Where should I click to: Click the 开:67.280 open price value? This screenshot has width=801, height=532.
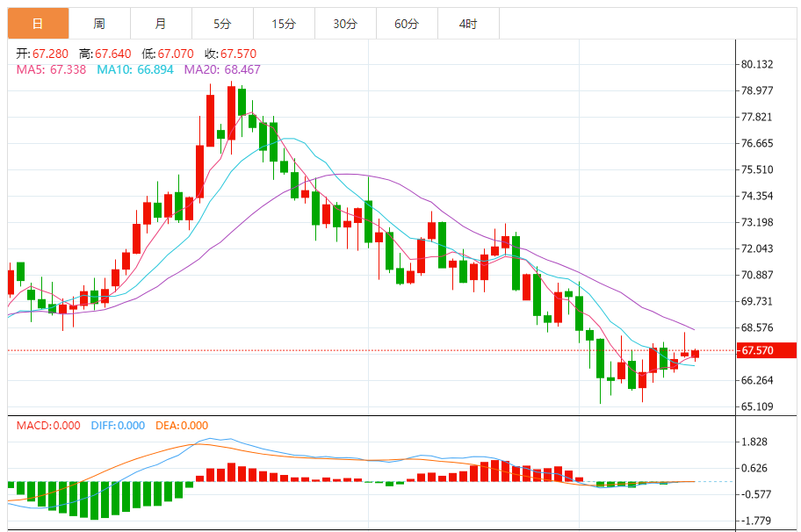[42, 54]
